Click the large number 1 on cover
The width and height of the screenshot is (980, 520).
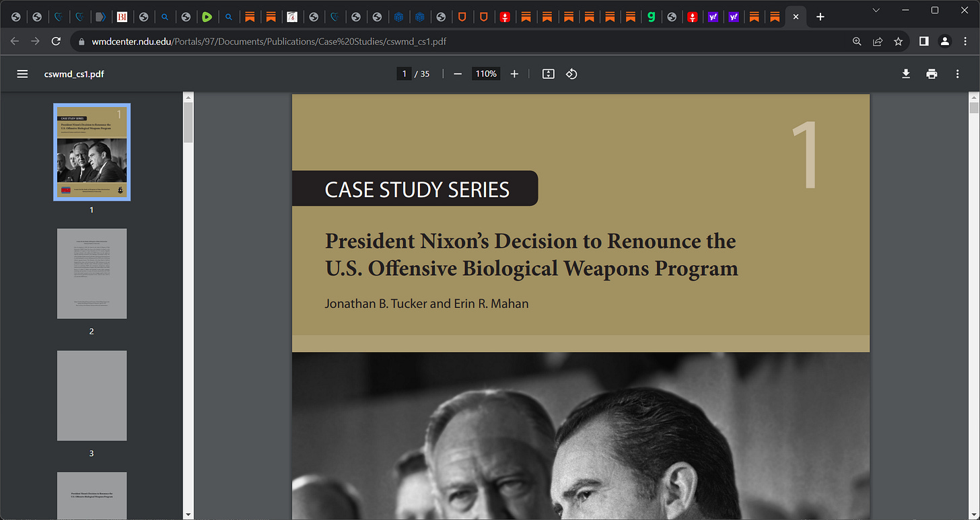click(806, 155)
